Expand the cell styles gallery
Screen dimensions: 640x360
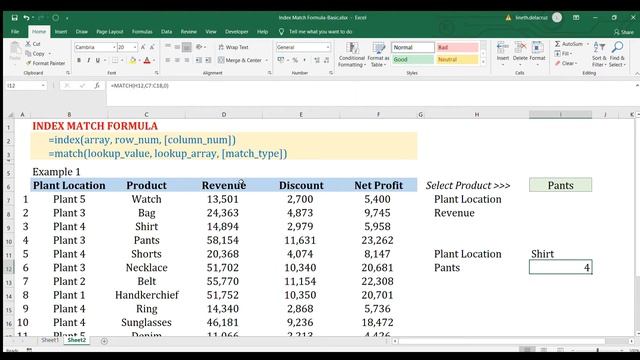pos(483,62)
